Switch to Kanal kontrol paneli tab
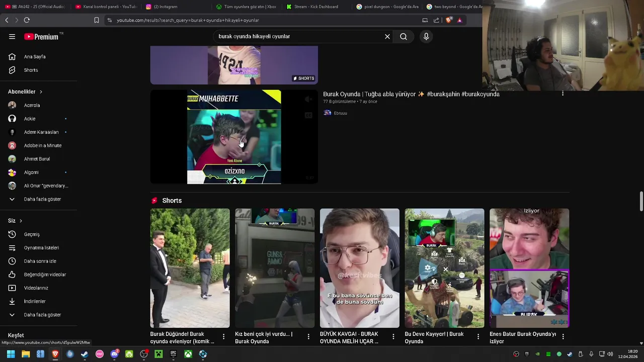This screenshot has width=644, height=362. (x=106, y=7)
